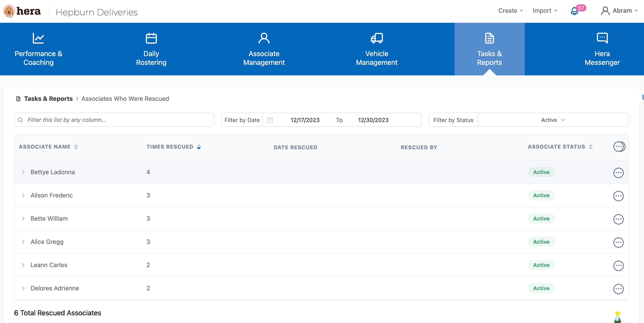Open the Import dropdown menu

pyautogui.click(x=545, y=11)
